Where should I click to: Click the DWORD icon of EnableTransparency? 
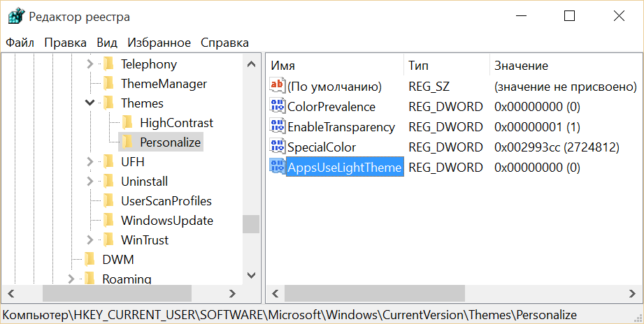[277, 126]
